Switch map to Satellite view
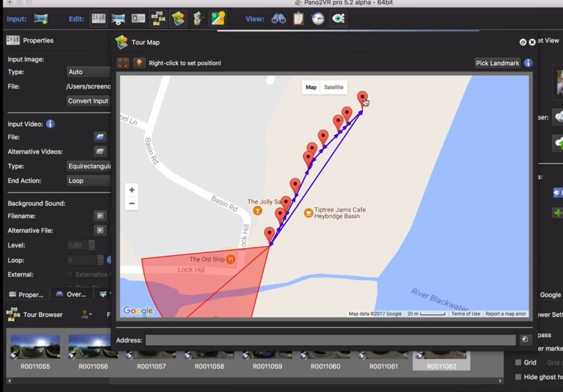The height and width of the screenshot is (392, 563). [333, 87]
